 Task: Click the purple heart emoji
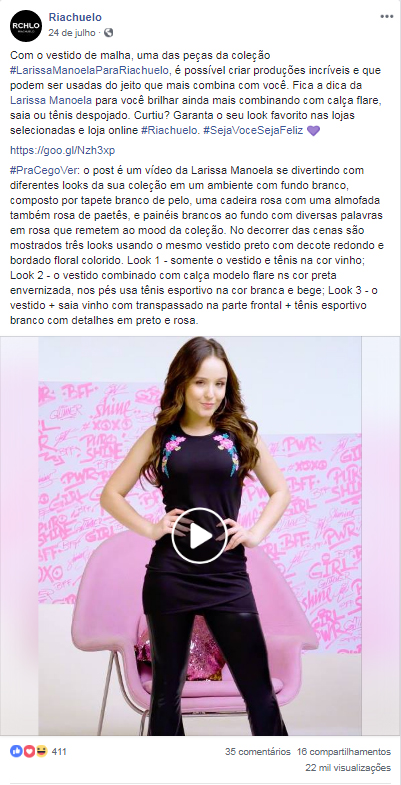313,131
